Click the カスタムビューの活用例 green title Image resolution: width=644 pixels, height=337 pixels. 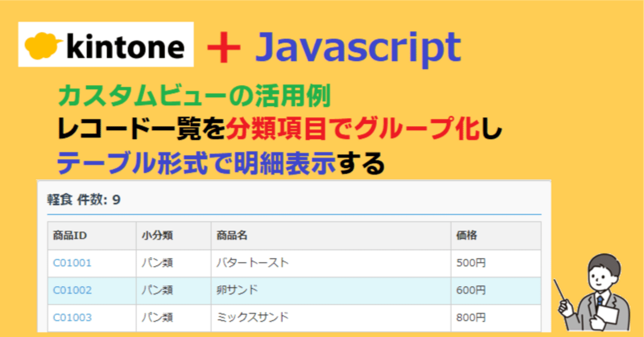[x=194, y=97]
